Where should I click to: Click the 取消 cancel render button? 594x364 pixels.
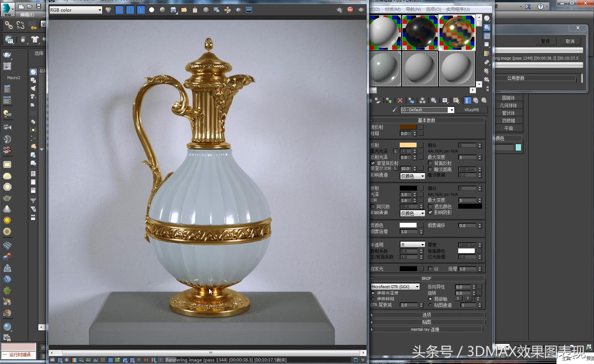pyautogui.click(x=570, y=41)
